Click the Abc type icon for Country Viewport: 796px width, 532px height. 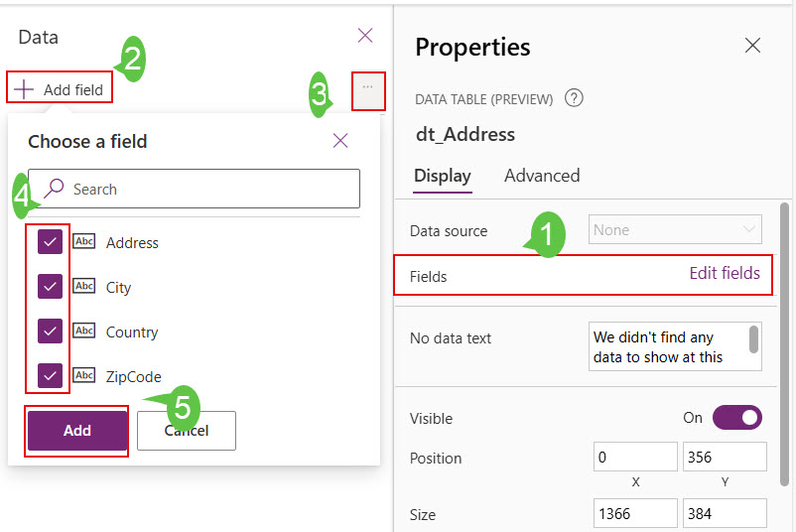click(x=83, y=331)
